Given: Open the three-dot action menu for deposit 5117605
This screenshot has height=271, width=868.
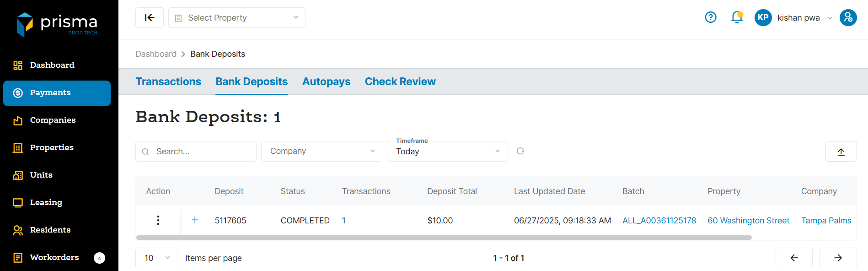Looking at the screenshot, I should pyautogui.click(x=158, y=220).
